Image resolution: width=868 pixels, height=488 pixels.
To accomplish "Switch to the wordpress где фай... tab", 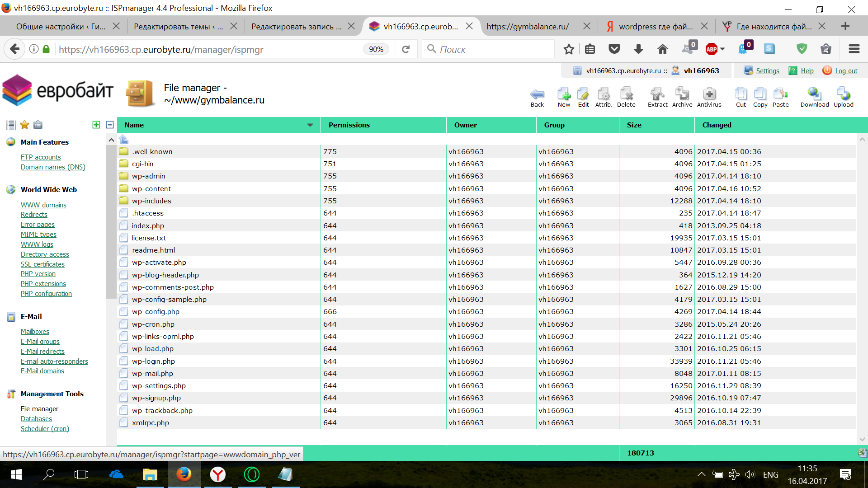I will click(x=656, y=27).
